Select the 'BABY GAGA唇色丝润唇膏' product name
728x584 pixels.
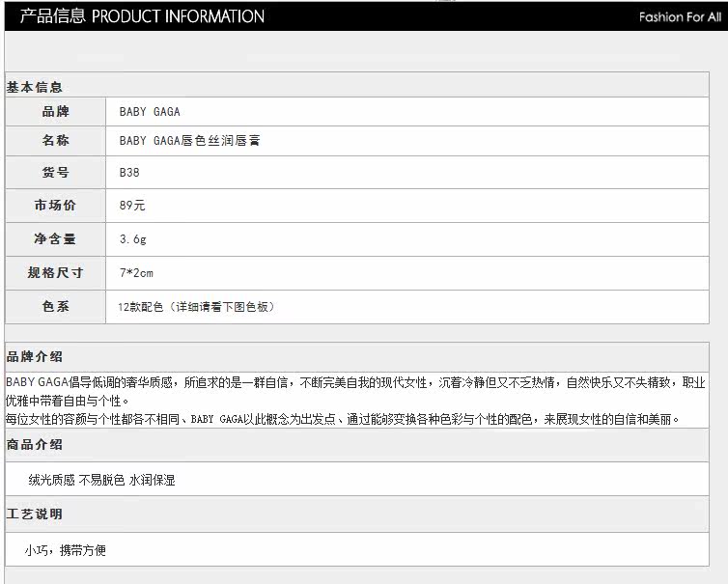(x=189, y=141)
